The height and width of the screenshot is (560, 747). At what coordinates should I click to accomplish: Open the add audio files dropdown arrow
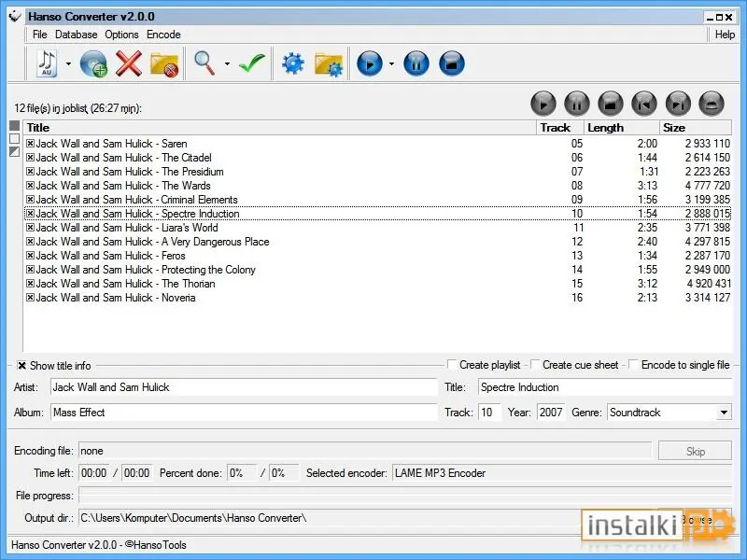(x=68, y=63)
